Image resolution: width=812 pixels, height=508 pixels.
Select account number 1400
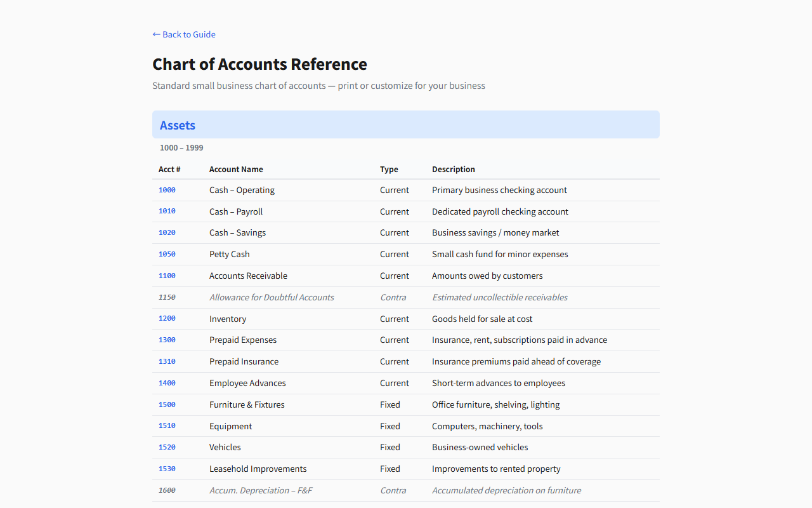(167, 383)
